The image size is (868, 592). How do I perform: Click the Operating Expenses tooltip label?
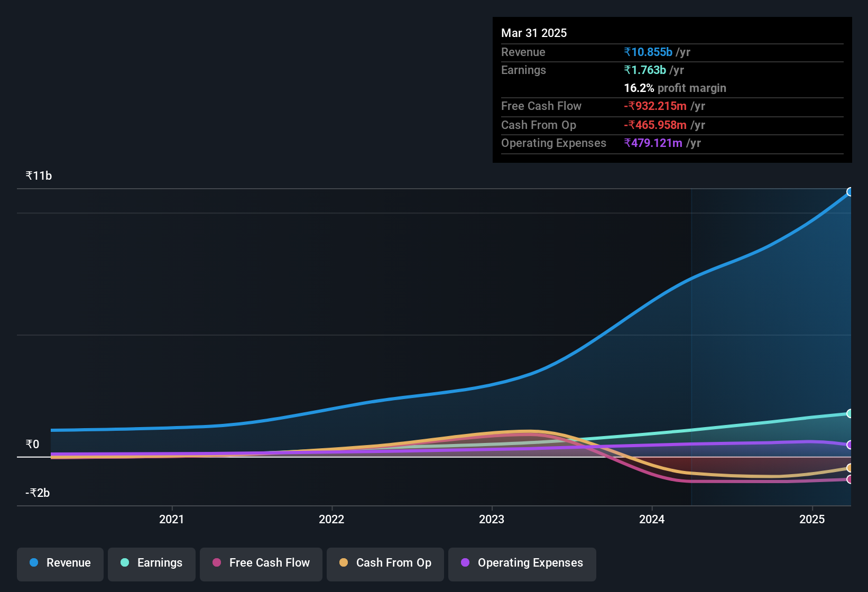tap(553, 143)
